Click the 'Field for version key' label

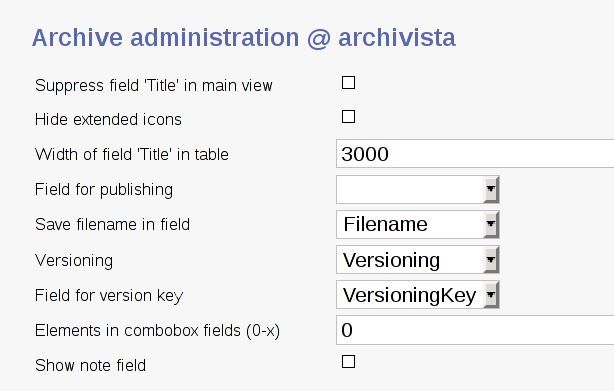pos(109,296)
